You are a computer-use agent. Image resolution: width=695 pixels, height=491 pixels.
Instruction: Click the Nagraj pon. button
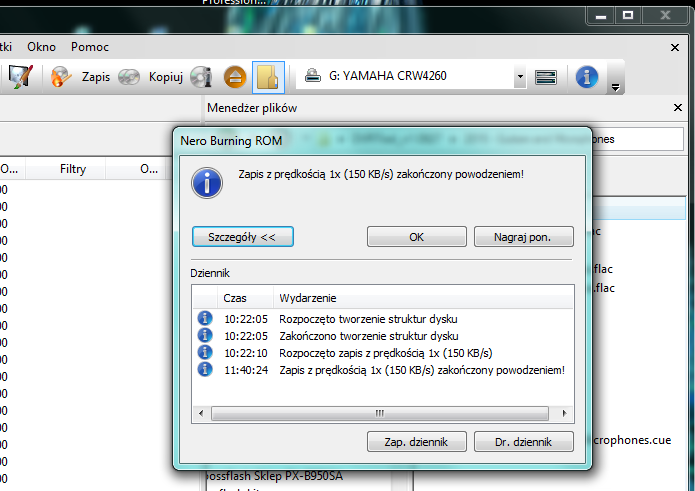pyautogui.click(x=523, y=237)
